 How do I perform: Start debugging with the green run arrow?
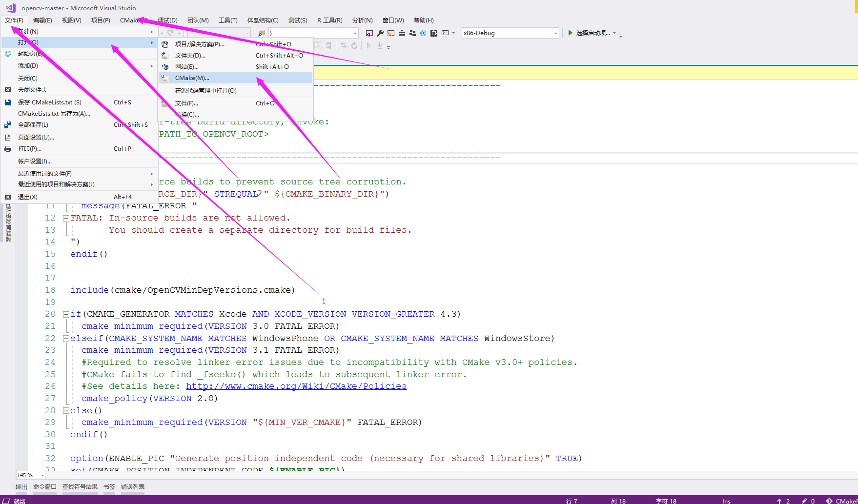point(570,33)
